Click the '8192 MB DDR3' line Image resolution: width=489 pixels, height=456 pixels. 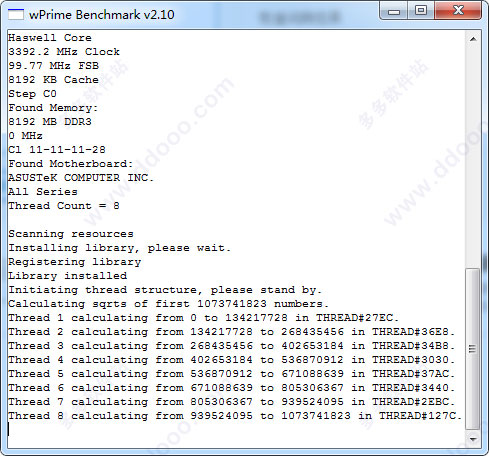tap(50, 122)
